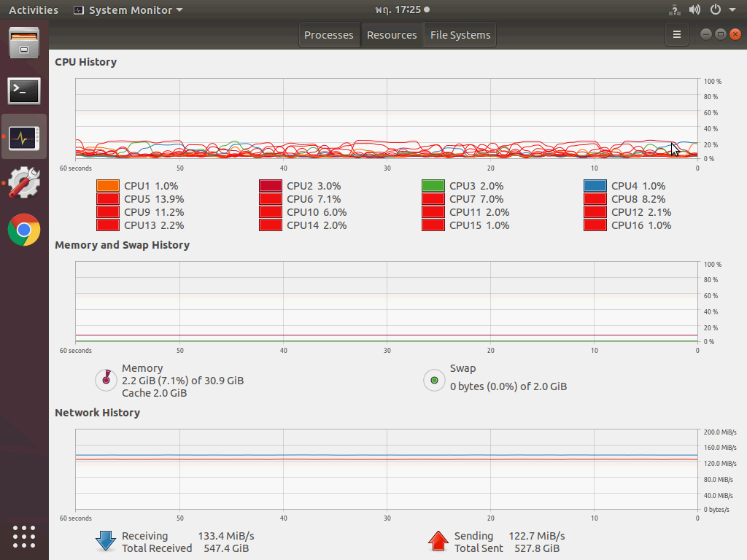The width and height of the screenshot is (747, 560).
Task: Expand the System Monitor app menu
Action: pyautogui.click(x=128, y=10)
